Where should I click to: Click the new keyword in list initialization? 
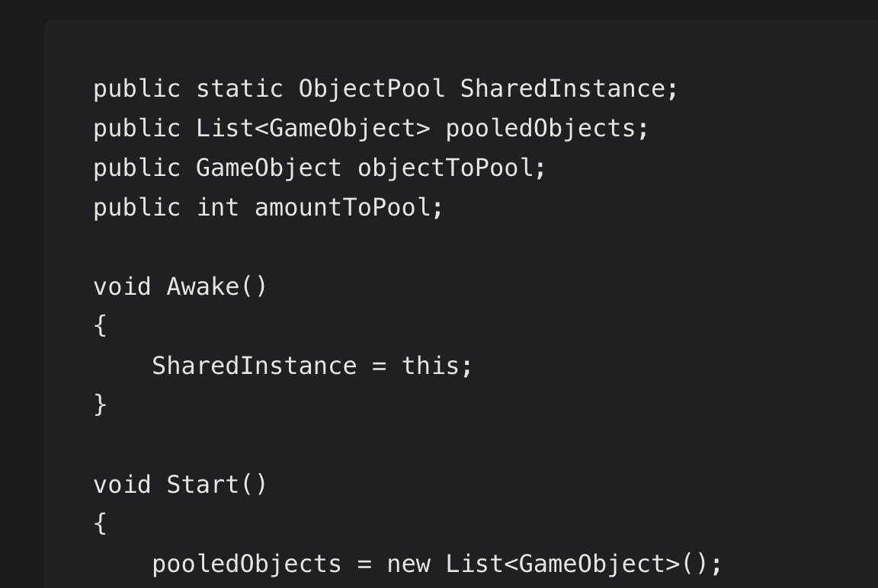(409, 564)
